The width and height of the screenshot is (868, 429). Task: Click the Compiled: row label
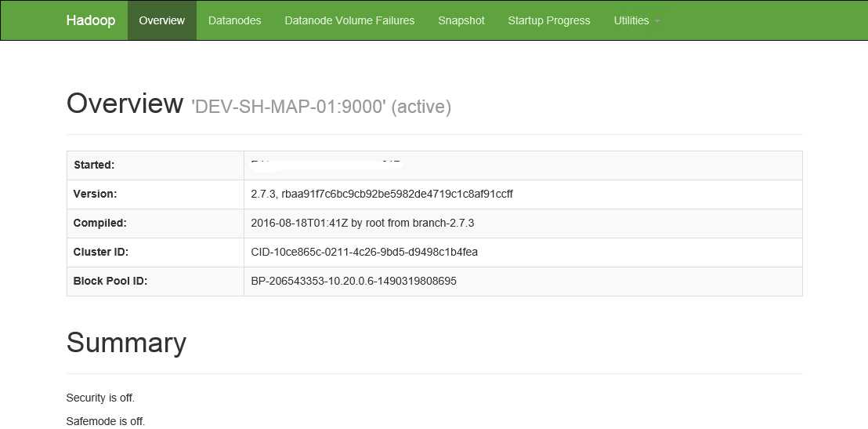(99, 223)
